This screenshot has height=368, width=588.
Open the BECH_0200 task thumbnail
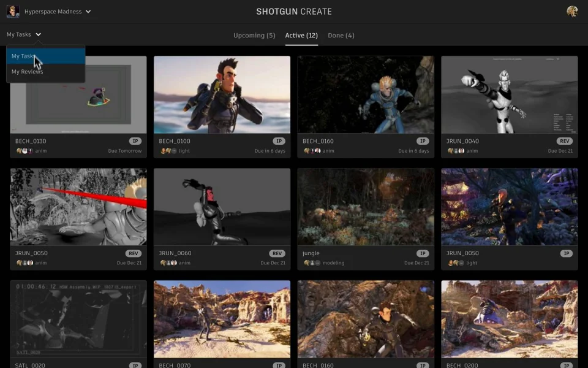509,319
